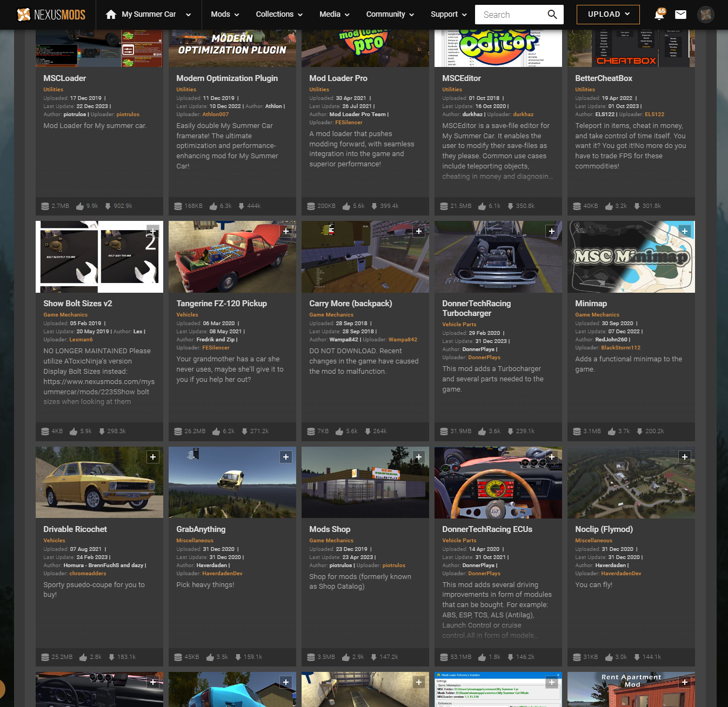Click the file size icon on MSCEditor

pyautogui.click(x=444, y=206)
